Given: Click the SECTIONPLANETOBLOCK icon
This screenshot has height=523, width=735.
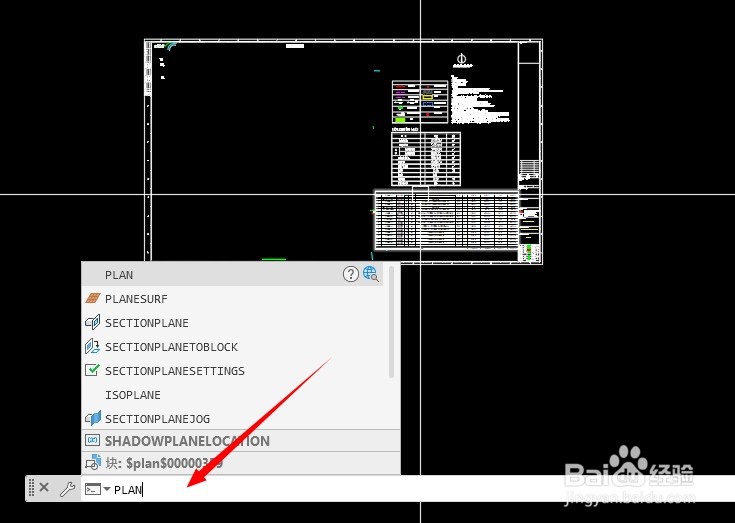Looking at the screenshot, I should pyautogui.click(x=93, y=346).
